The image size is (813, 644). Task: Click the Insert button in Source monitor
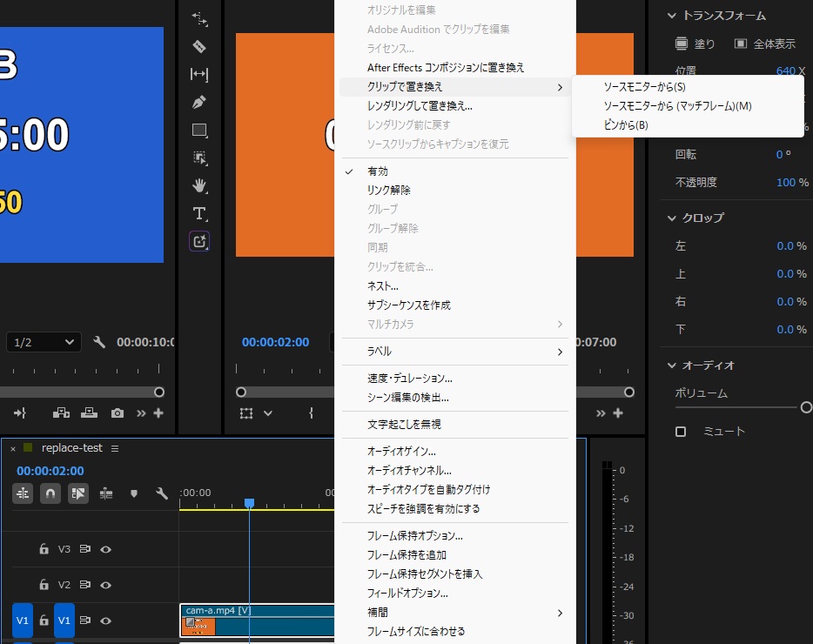(61, 413)
